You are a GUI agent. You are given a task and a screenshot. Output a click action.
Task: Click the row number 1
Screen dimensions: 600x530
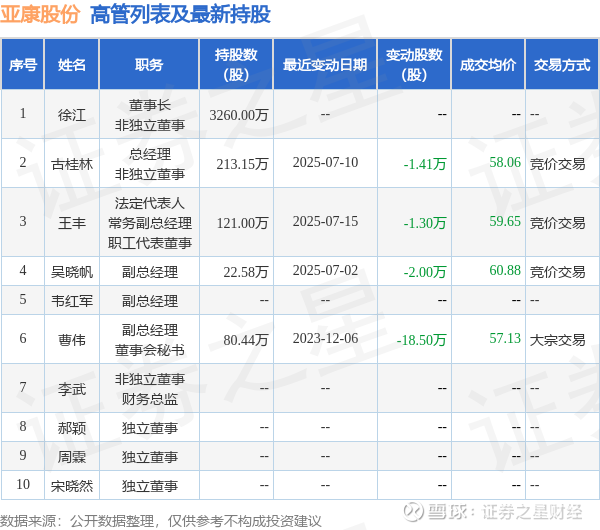23,113
